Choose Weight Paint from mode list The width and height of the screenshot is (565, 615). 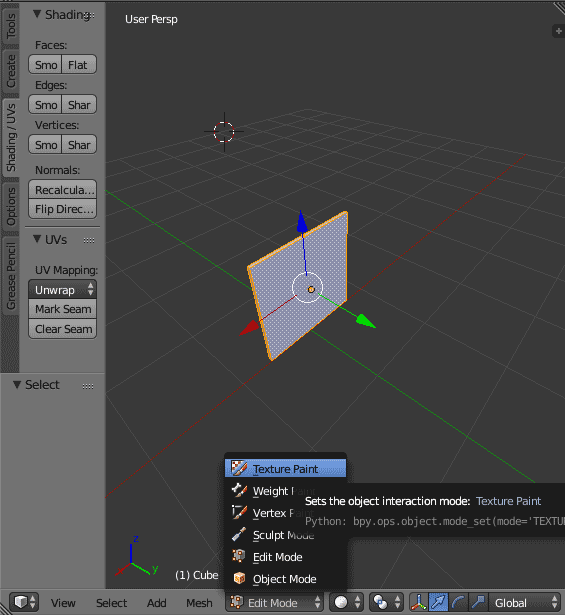tap(285, 490)
